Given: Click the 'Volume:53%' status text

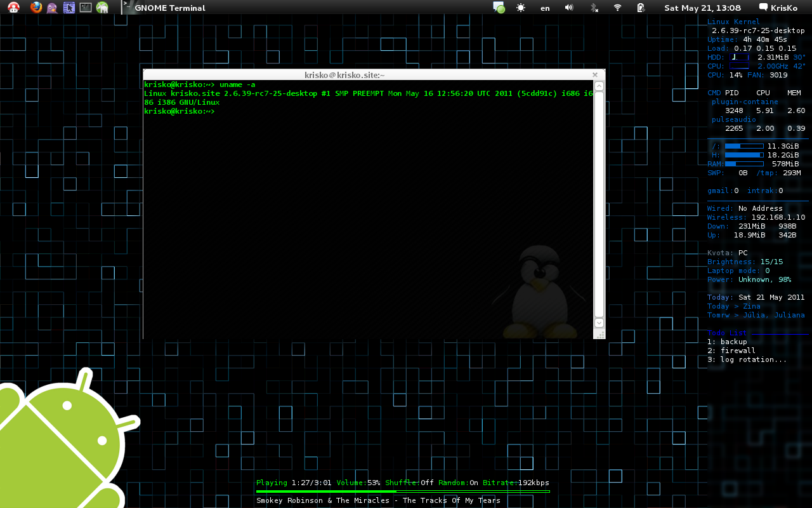Looking at the screenshot, I should [x=358, y=483].
